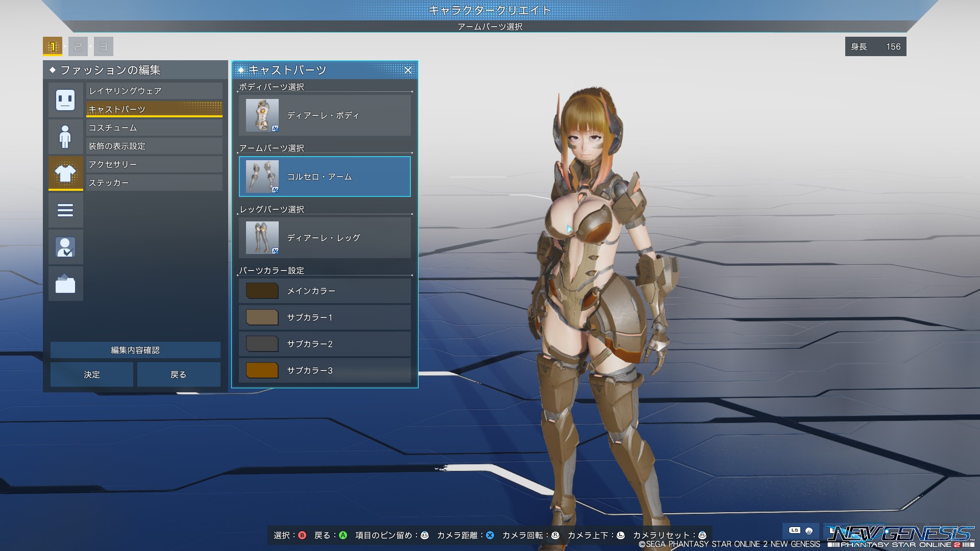Click the stick icon next to カメラ上下
This screenshot has width=980, height=551.
tap(621, 535)
